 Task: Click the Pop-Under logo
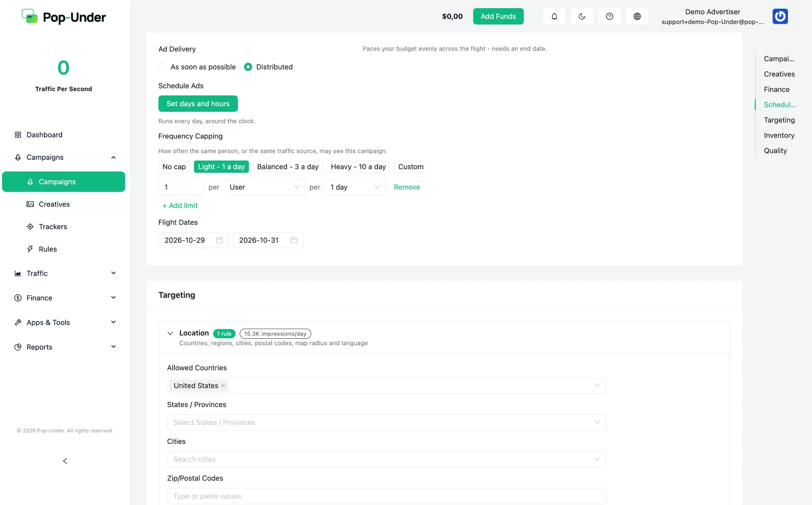coord(63,17)
